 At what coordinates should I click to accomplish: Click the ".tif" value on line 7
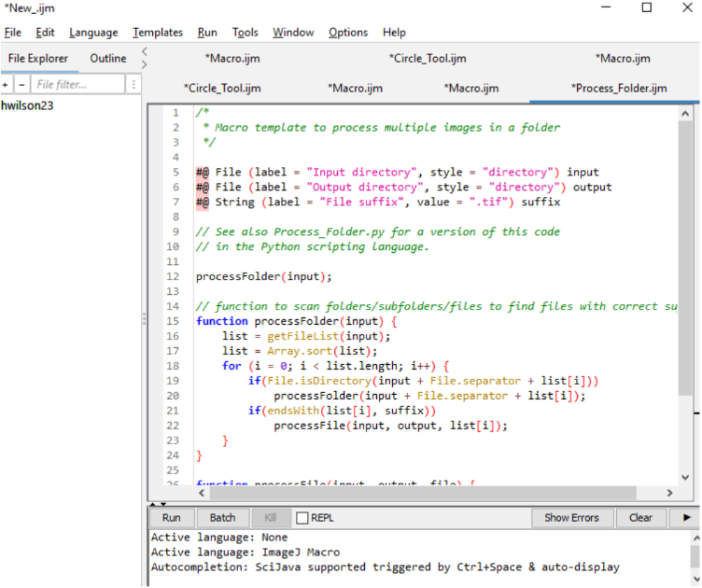[x=491, y=202]
